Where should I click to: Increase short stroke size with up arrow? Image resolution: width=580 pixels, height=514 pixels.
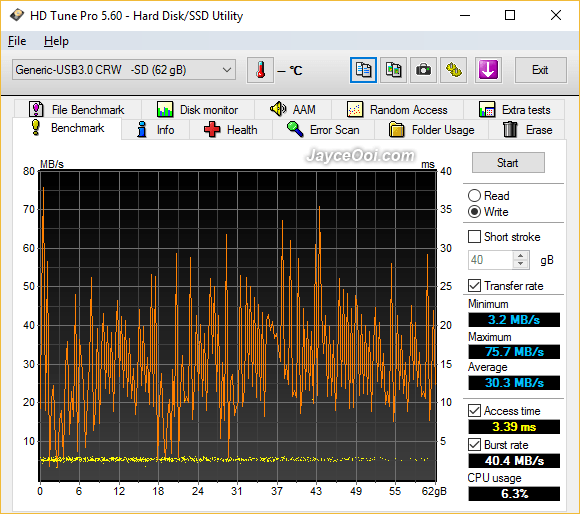click(x=521, y=256)
